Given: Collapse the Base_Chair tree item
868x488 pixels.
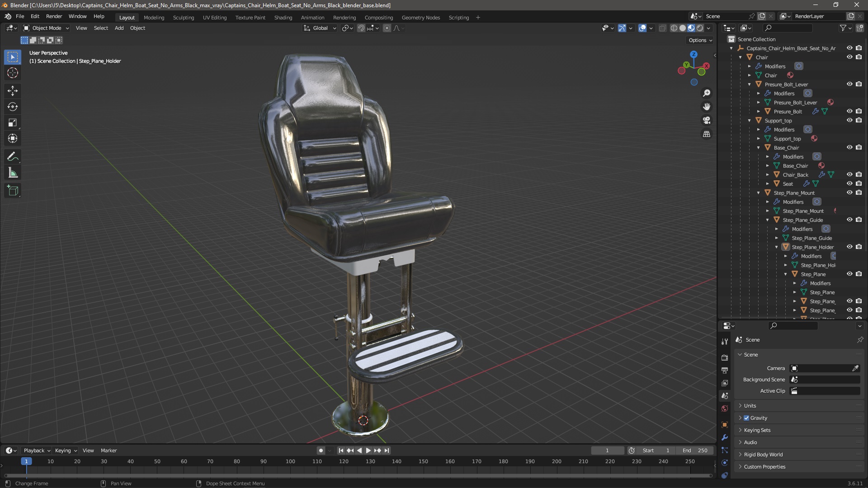Looking at the screenshot, I should point(759,148).
